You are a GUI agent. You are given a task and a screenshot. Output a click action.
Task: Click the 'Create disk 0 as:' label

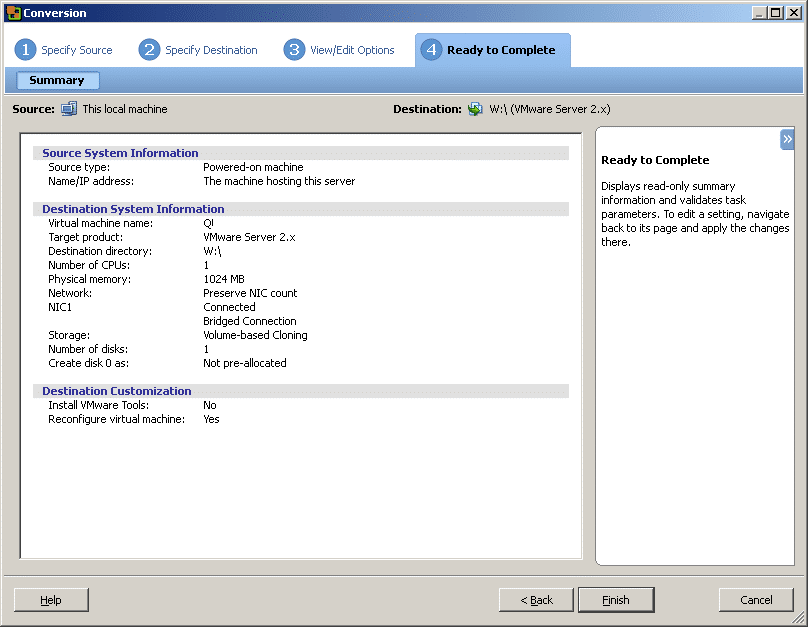(89, 363)
